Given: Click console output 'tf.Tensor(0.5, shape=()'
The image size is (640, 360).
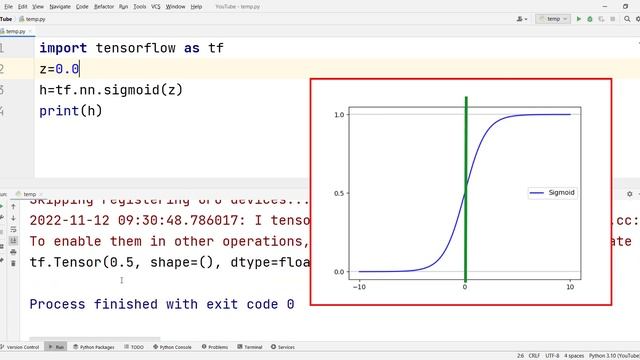Looking at the screenshot, I should 122,262.
